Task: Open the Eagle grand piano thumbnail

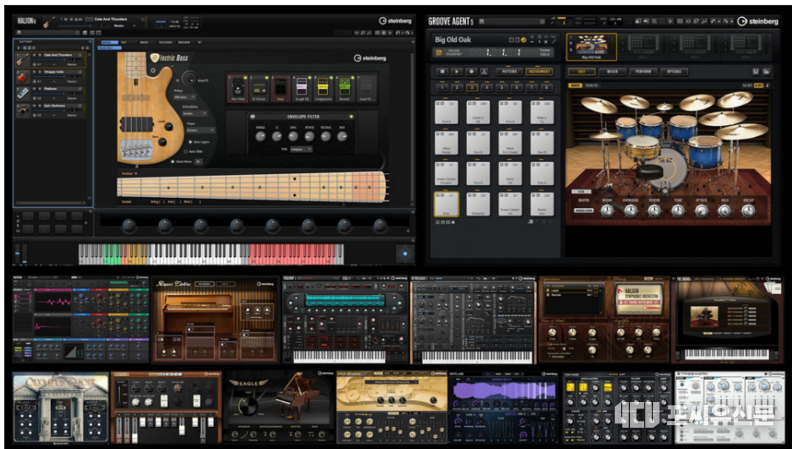Action: (x=278, y=408)
